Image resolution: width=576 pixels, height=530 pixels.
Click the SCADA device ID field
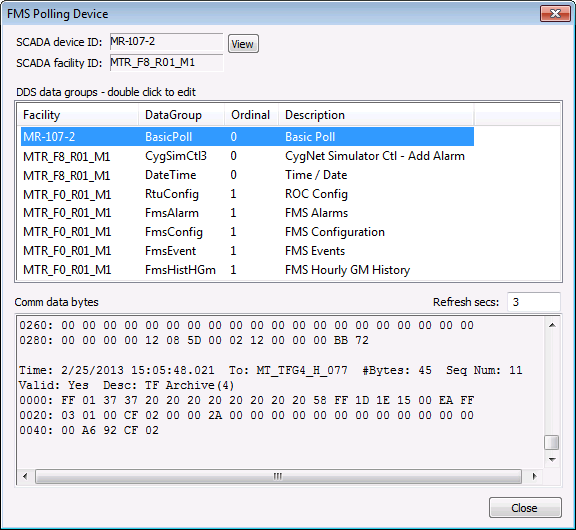tap(166, 42)
